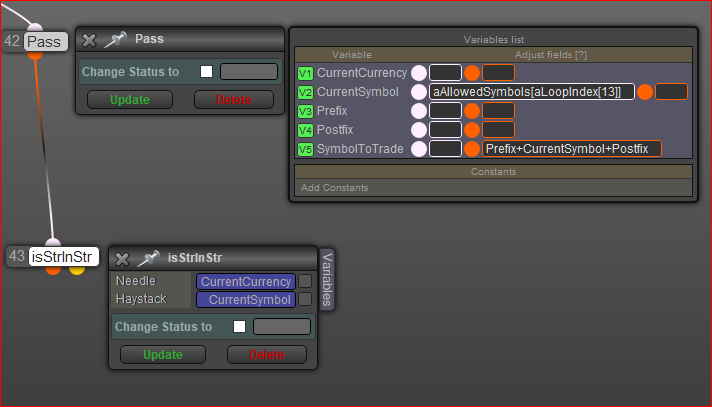Viewport: 712px width, 407px height.
Task: Click the white circle on Prefix row
Action: [x=419, y=111]
